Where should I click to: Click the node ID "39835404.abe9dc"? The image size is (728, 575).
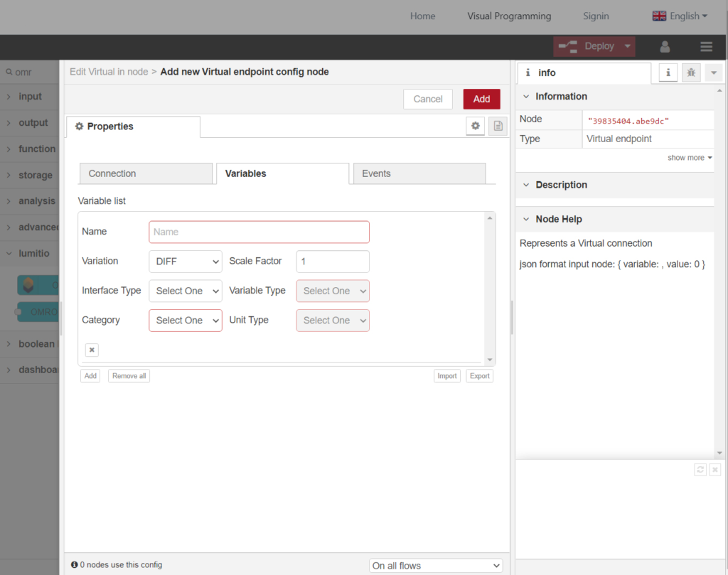(x=628, y=121)
